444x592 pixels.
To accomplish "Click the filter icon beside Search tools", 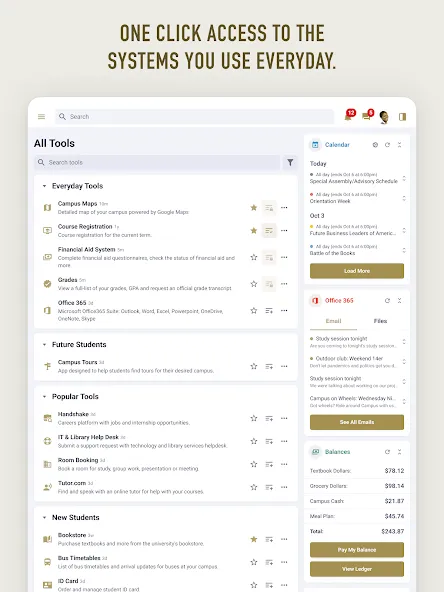I will [x=290, y=162].
